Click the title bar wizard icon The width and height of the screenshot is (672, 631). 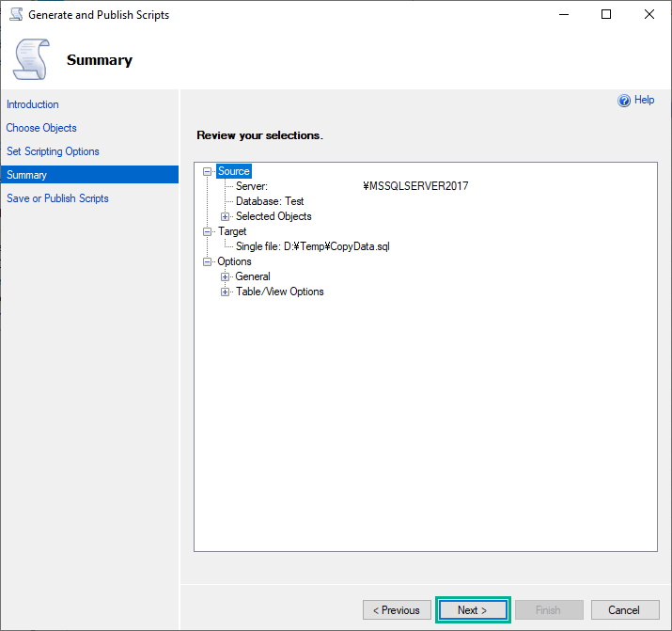[x=15, y=15]
